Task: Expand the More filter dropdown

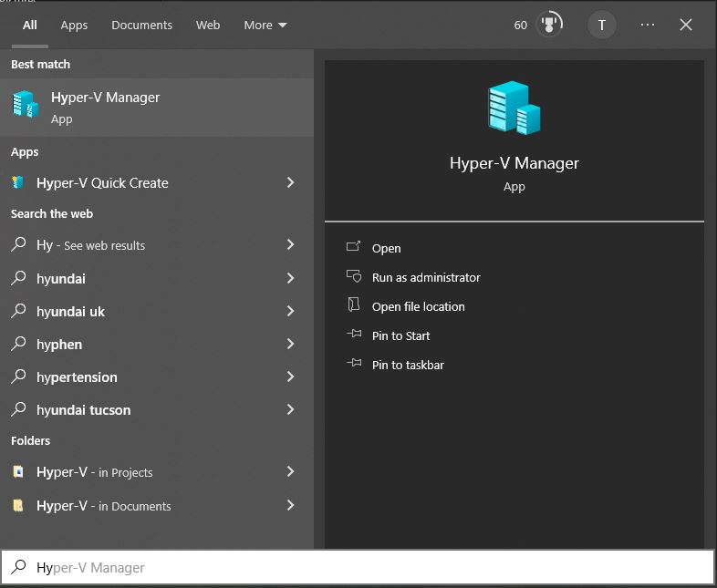Action: point(265,25)
